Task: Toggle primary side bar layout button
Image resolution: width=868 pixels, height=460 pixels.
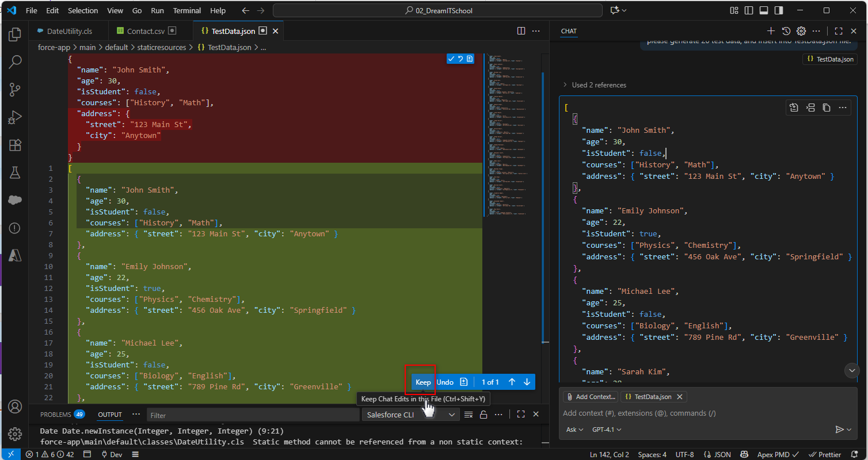Action: click(749, 10)
